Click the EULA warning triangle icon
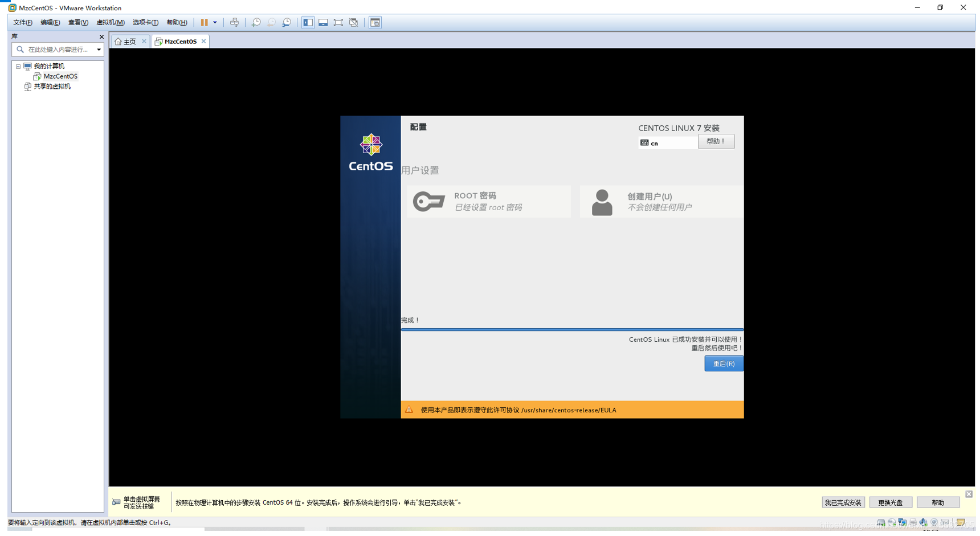 point(409,410)
